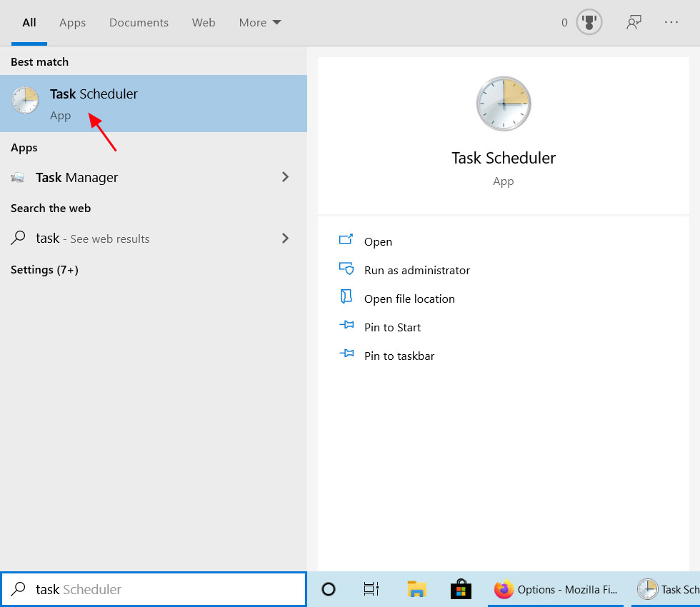Select the Web search tab
700x607 pixels.
click(204, 22)
